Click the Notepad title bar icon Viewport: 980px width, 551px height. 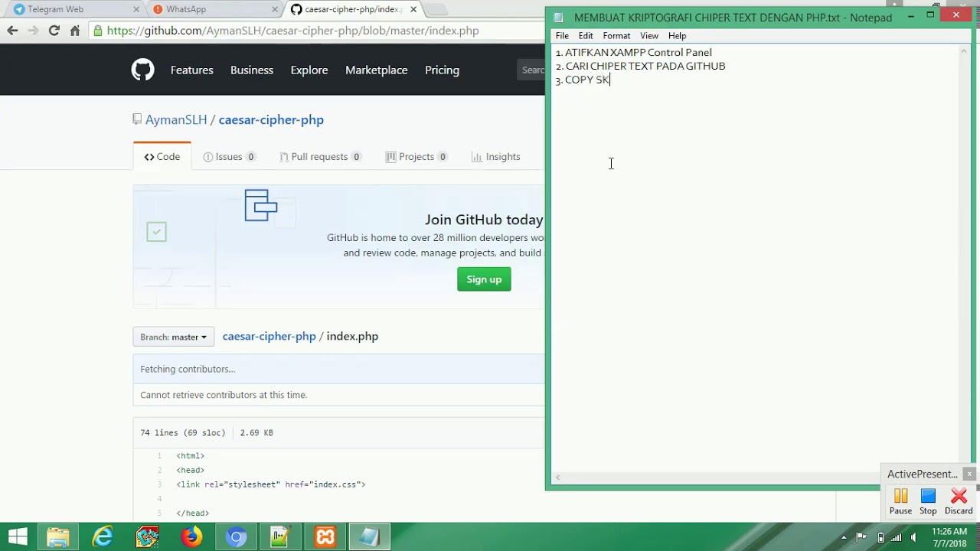tap(559, 17)
